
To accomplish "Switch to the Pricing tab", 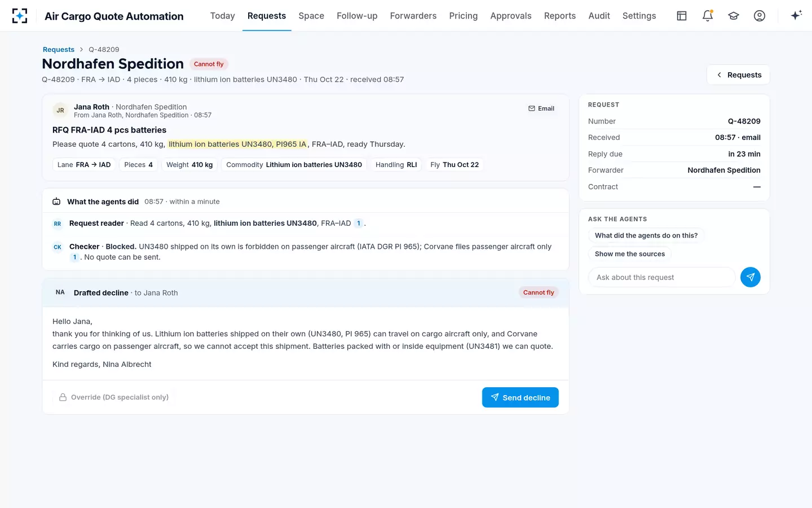I will (x=464, y=16).
